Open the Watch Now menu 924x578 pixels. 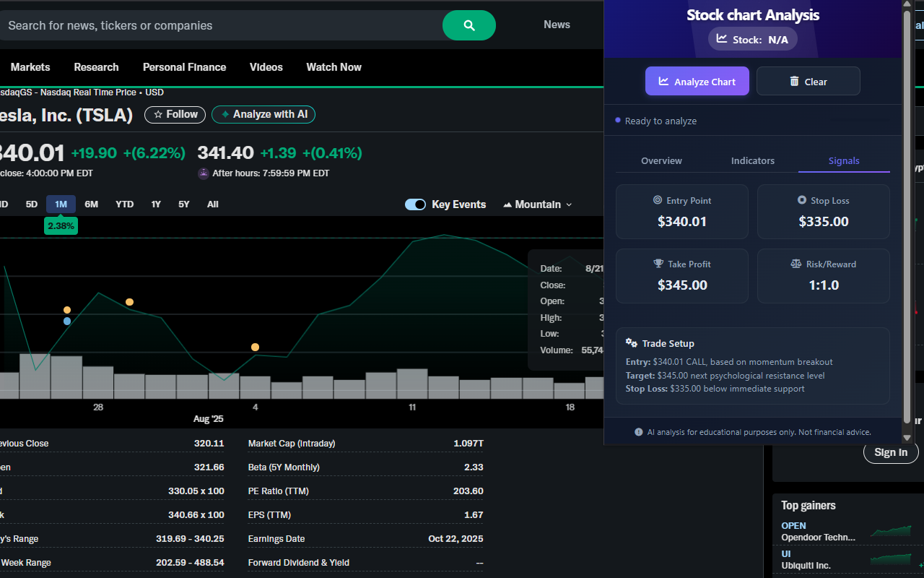(x=334, y=67)
